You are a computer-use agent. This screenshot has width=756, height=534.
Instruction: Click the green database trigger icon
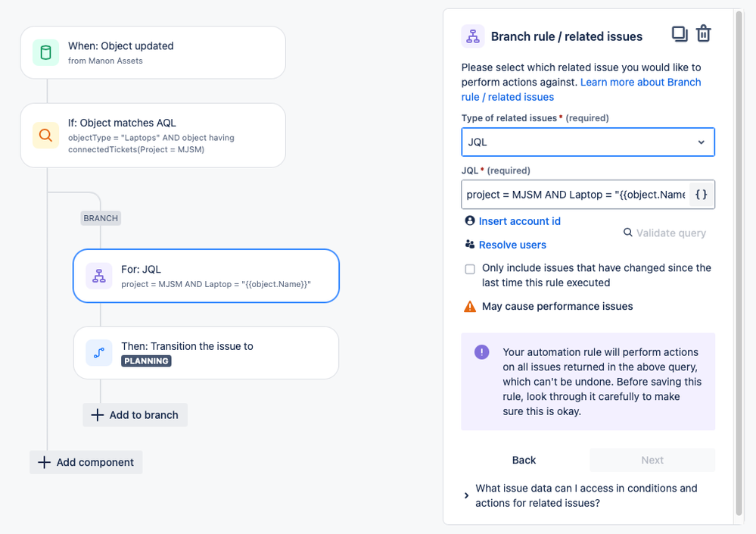[x=46, y=52]
